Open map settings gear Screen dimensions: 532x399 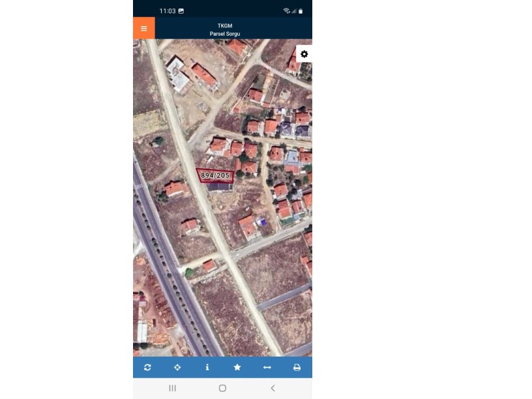click(x=304, y=54)
